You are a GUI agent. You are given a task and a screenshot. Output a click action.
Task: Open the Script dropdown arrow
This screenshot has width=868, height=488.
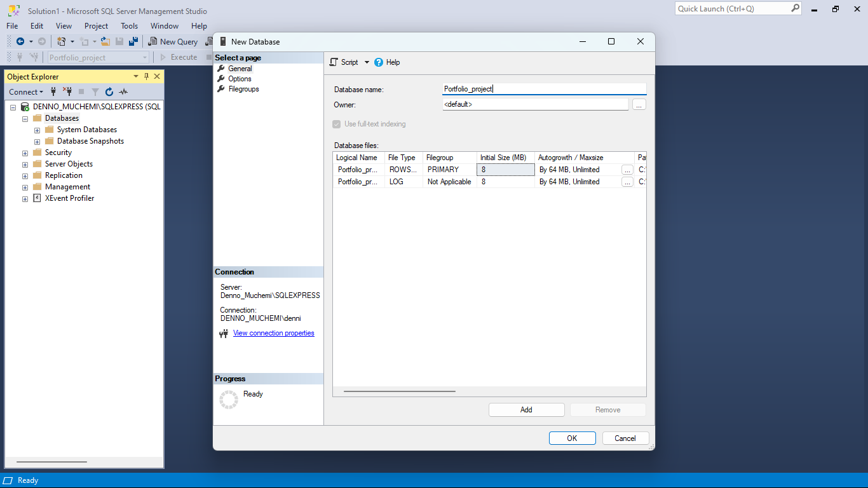[367, 62]
